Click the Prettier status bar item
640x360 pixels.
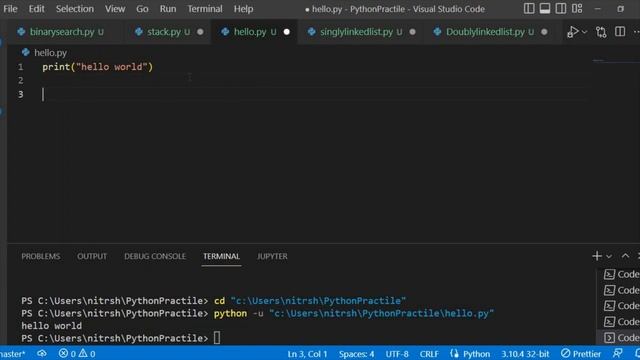pos(581,353)
